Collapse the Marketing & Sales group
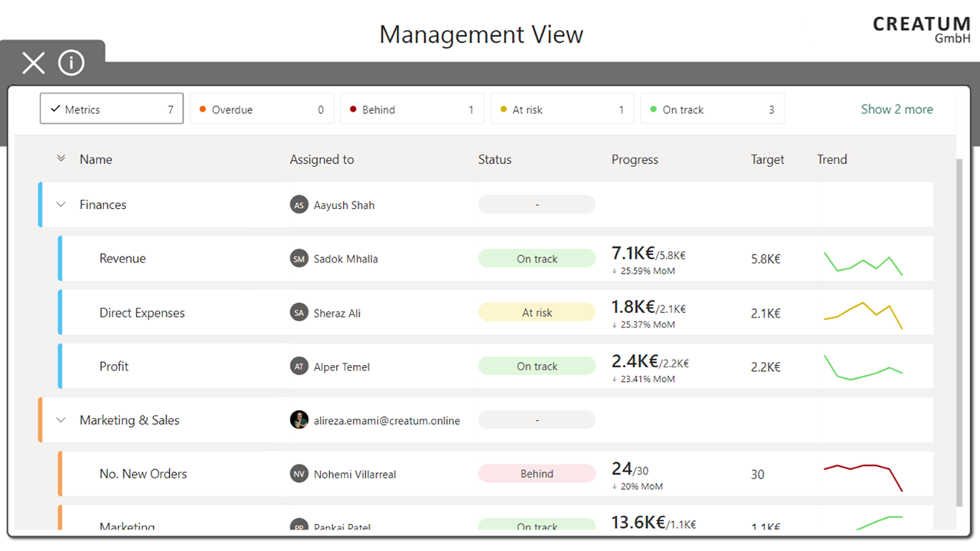 click(61, 420)
